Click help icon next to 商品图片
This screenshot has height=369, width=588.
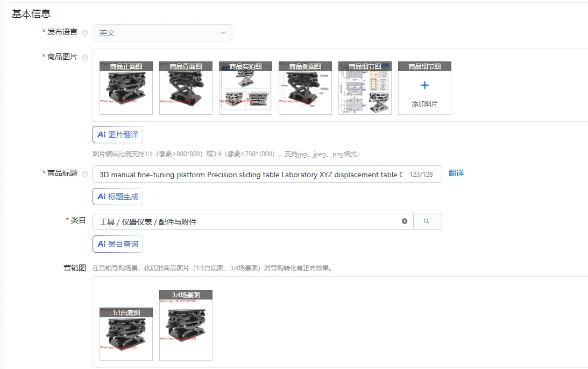point(85,58)
